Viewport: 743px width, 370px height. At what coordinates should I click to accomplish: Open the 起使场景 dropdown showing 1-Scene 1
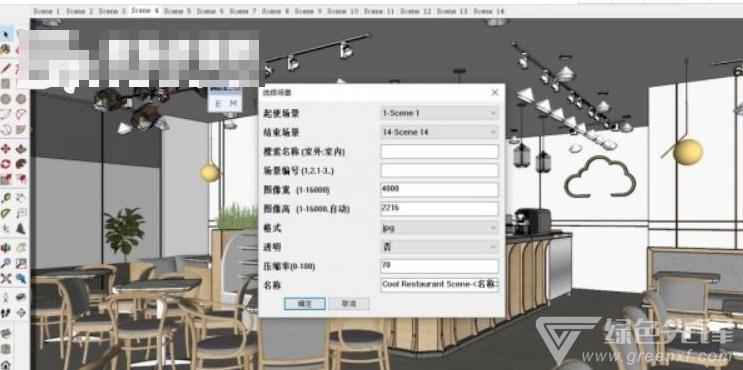[439, 113]
